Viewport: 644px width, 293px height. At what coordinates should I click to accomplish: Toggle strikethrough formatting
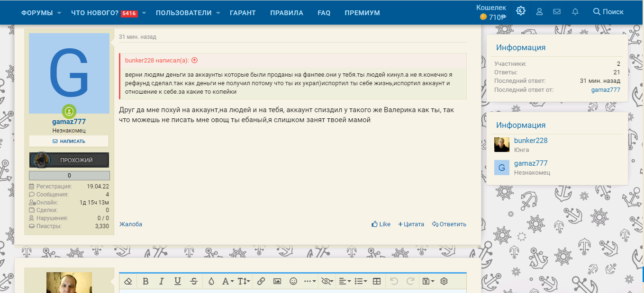point(194,281)
